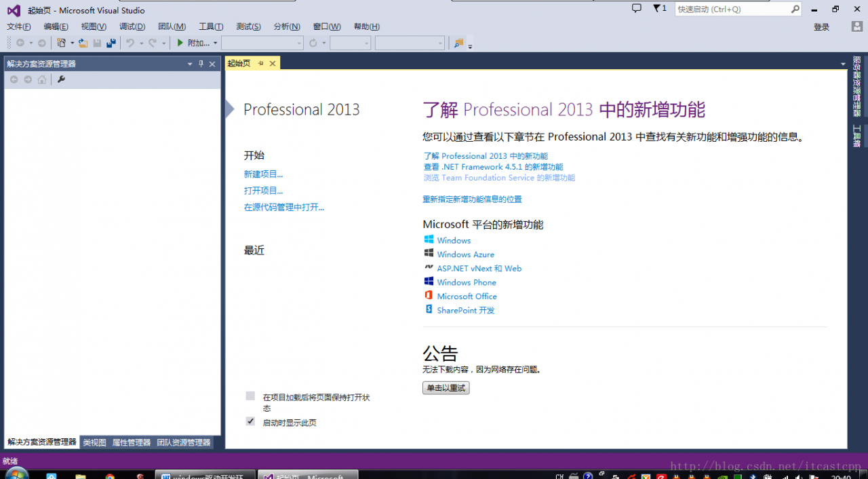The image size is (868, 479).
Task: Open the 团队(M) menu
Action: (172, 26)
